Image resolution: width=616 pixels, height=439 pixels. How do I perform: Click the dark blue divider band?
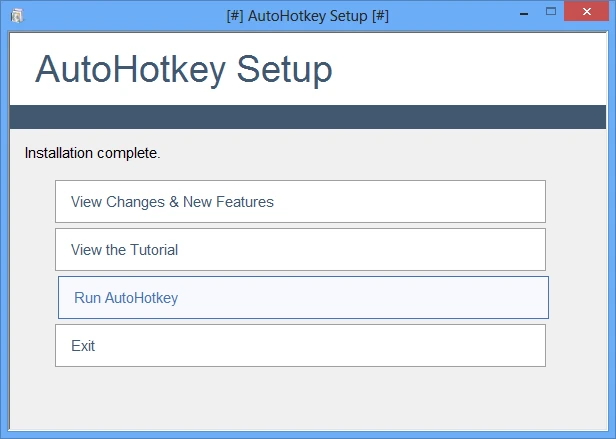308,117
